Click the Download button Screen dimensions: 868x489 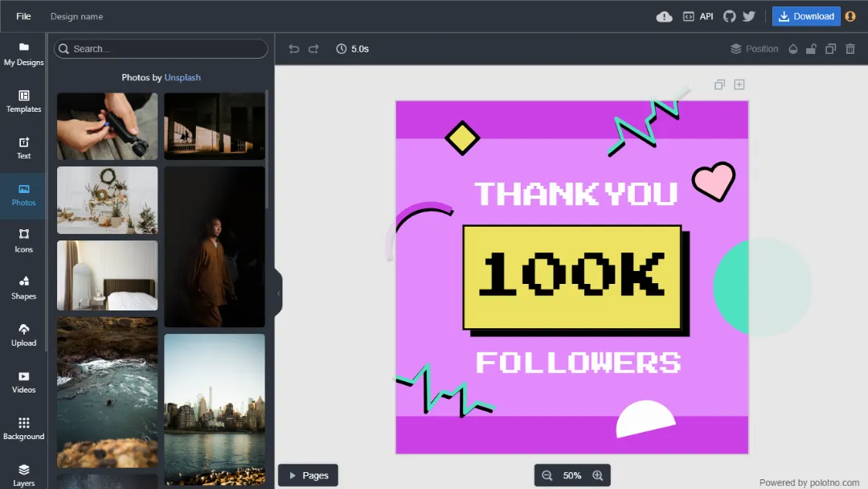[806, 17]
